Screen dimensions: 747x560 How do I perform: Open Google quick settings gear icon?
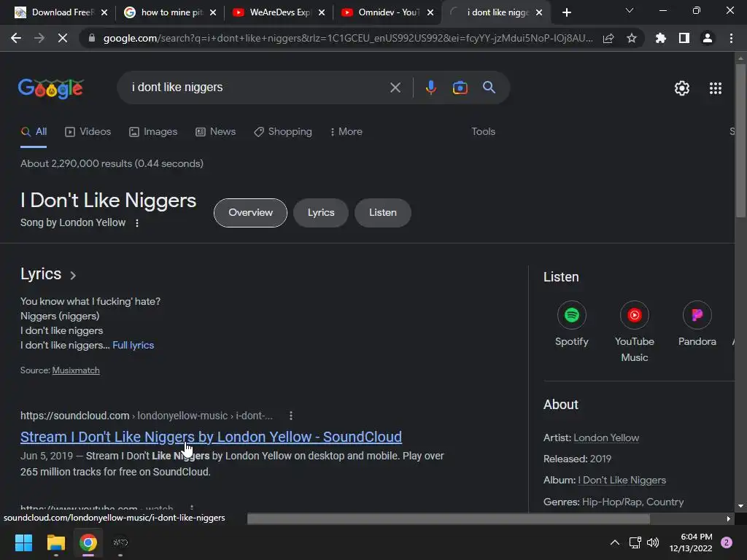(682, 88)
